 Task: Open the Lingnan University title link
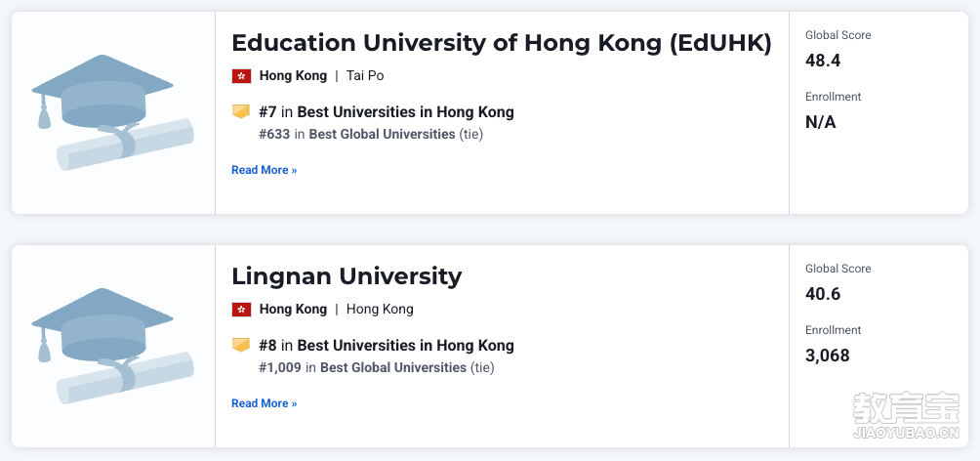pos(347,275)
